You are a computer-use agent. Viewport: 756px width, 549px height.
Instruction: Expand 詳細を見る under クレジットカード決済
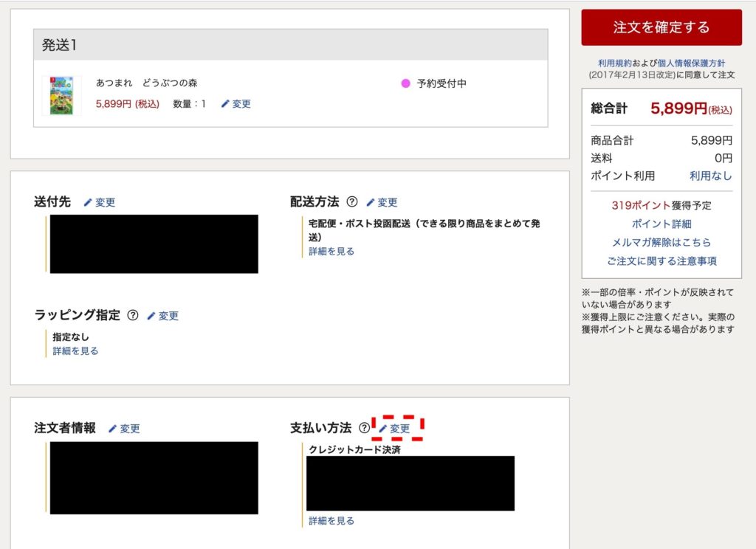(331, 521)
